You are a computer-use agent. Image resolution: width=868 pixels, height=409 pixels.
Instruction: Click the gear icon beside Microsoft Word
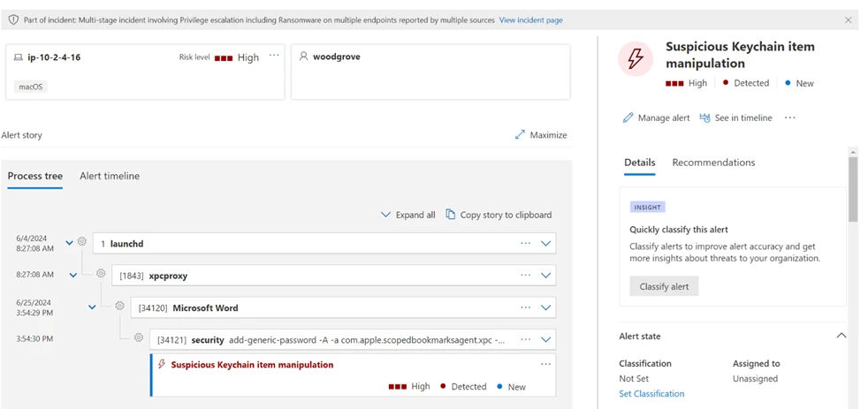119,306
